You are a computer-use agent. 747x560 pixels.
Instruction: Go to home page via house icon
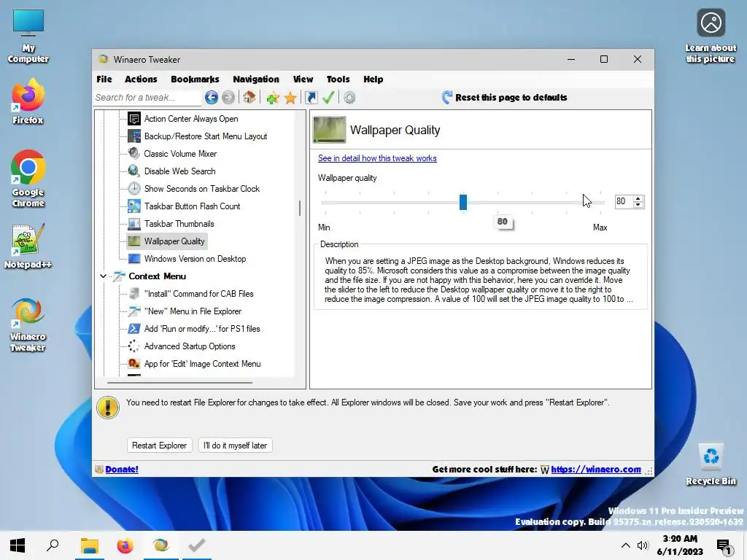coord(249,98)
